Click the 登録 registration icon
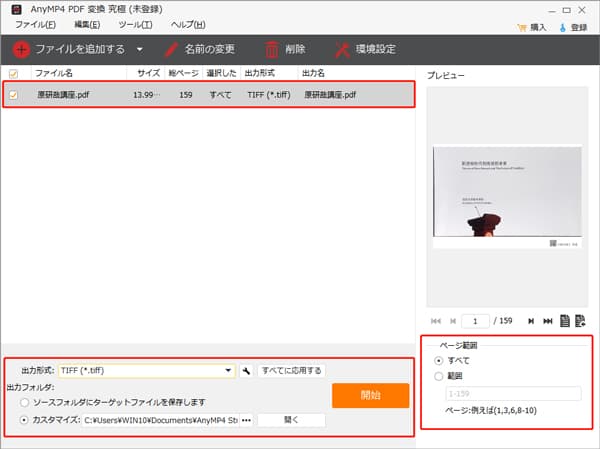This screenshot has width=600, height=449. tap(562, 28)
